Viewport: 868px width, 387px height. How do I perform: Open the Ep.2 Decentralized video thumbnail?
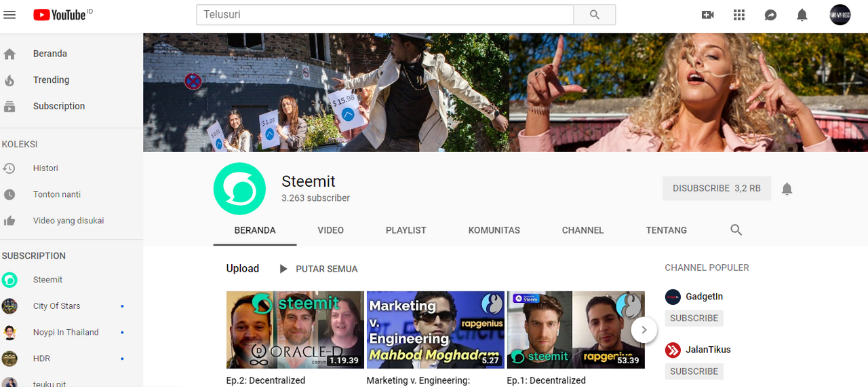tap(294, 330)
